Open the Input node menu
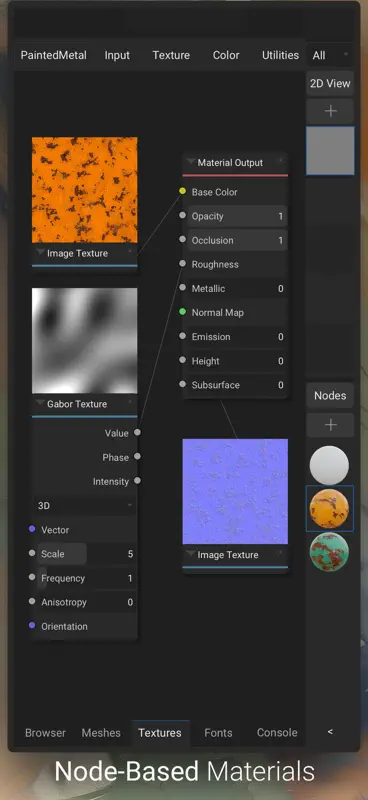Screen dimensions: 368x800 [x=117, y=55]
